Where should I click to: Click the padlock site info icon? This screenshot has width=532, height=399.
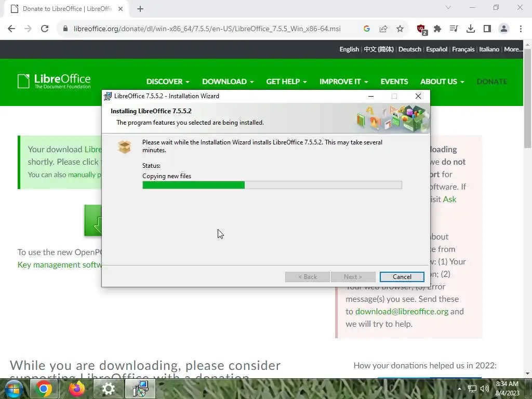point(65,29)
